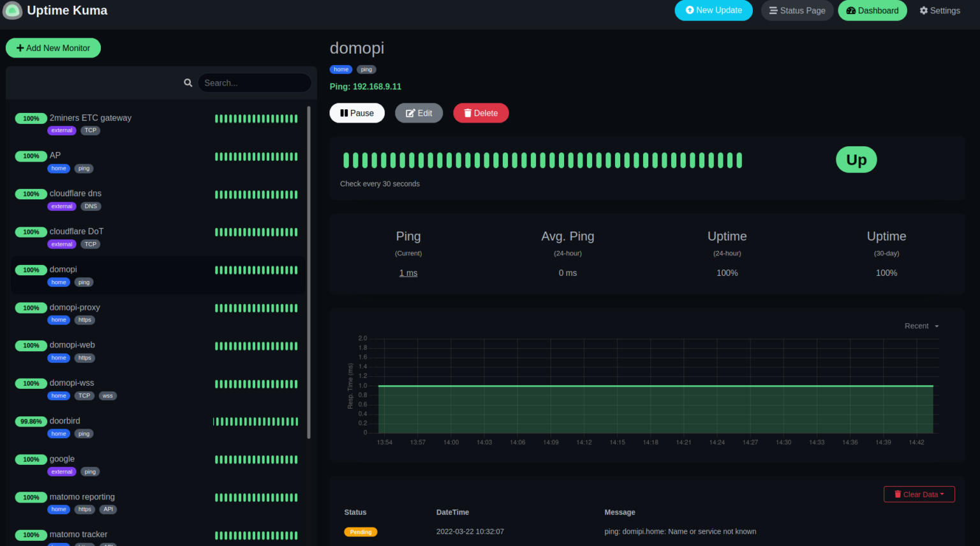Open the Recent time-range dropdown

pyautogui.click(x=921, y=326)
